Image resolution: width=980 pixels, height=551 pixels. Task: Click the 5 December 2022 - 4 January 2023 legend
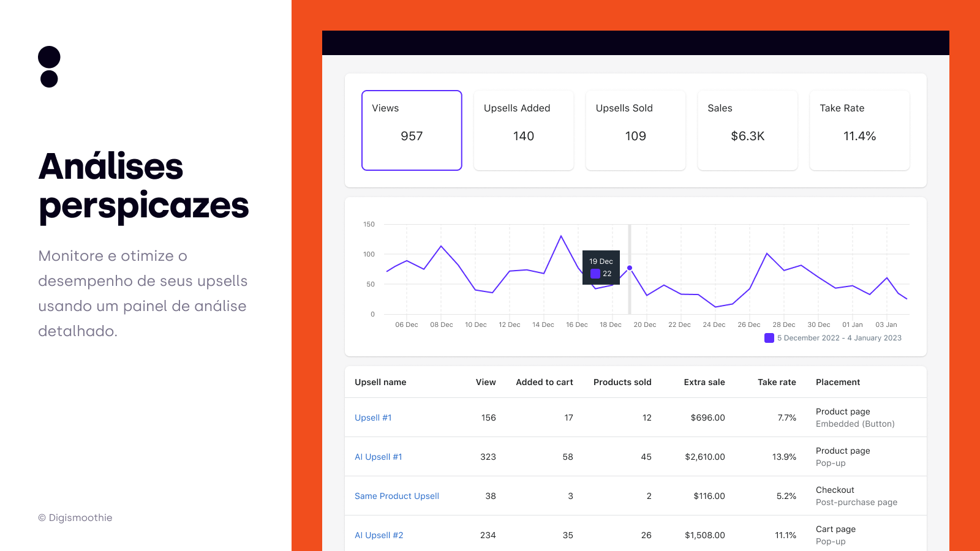tap(839, 338)
